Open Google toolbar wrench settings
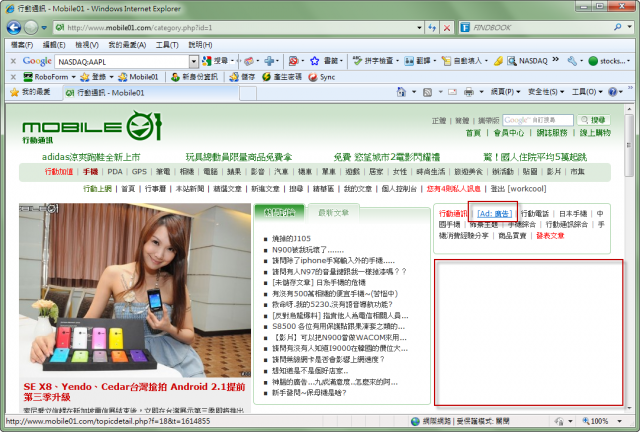 click(x=572, y=61)
